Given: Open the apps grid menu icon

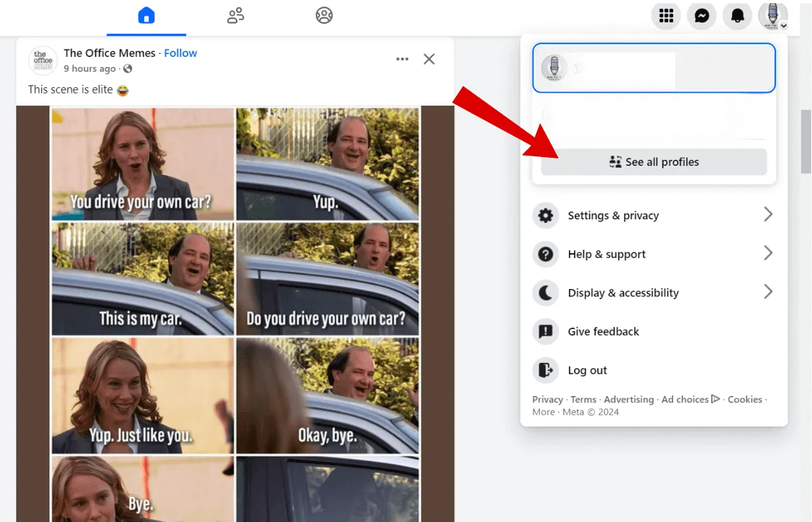Looking at the screenshot, I should coord(666,16).
